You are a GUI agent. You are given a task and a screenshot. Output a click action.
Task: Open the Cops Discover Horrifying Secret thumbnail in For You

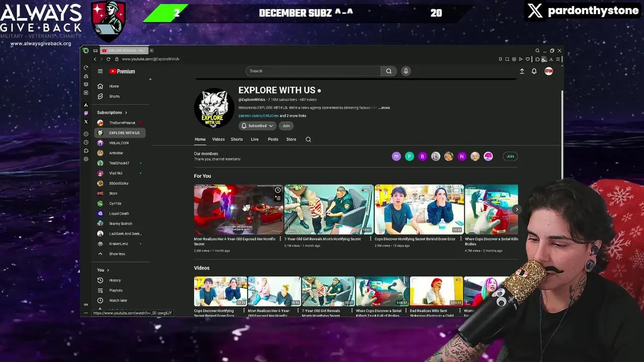coord(419,209)
